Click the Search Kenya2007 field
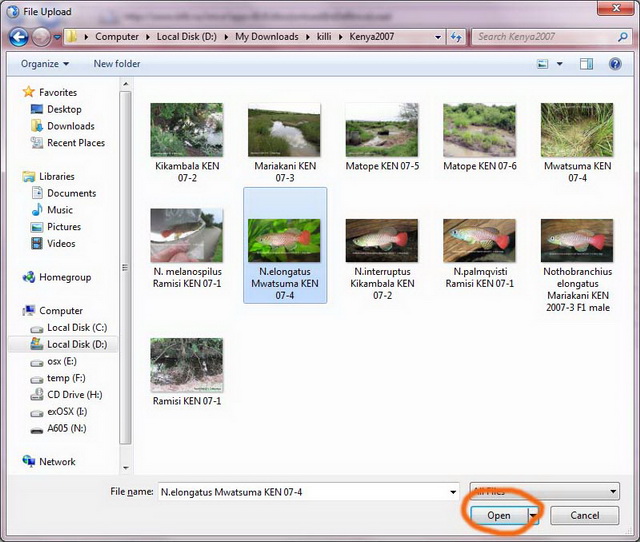Image resolution: width=640 pixels, height=542 pixels. [x=540, y=37]
